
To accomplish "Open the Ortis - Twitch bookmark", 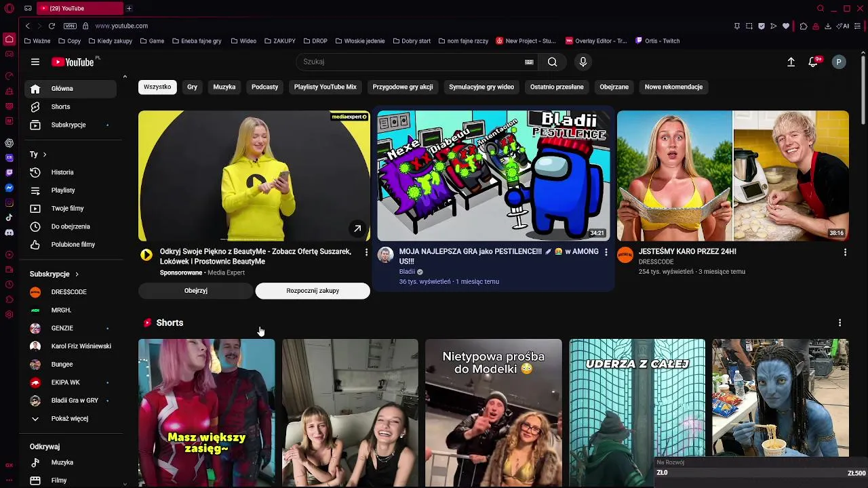I will (657, 41).
